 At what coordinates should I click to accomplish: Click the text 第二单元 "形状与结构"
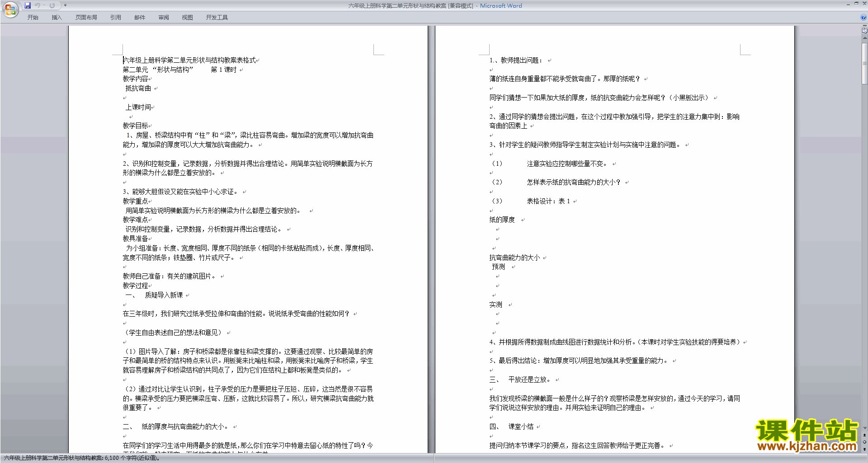pos(158,70)
